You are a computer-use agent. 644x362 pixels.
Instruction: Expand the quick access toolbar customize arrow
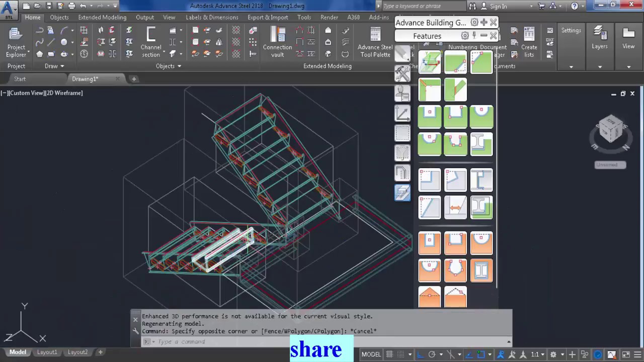click(115, 6)
